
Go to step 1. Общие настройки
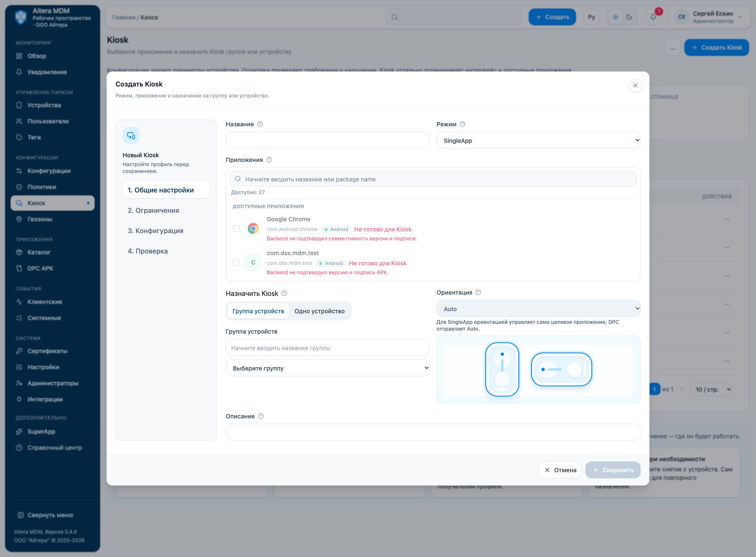point(166,190)
